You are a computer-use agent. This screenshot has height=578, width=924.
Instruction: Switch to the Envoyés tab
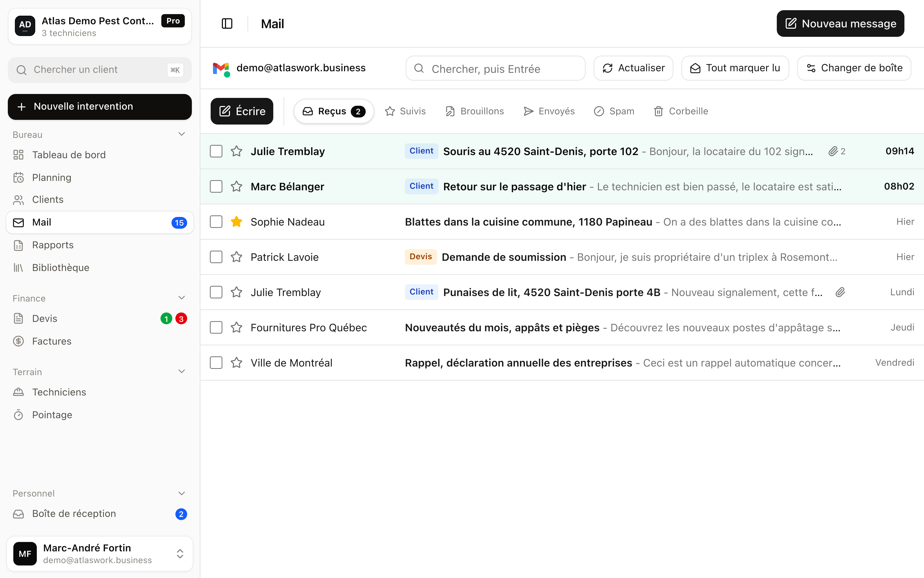coord(549,111)
